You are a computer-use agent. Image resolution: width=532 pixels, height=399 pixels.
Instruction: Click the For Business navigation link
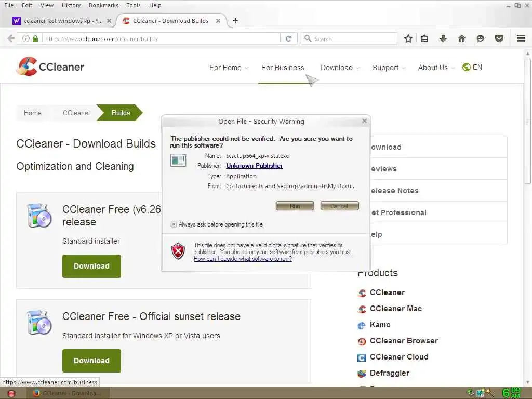click(x=283, y=68)
